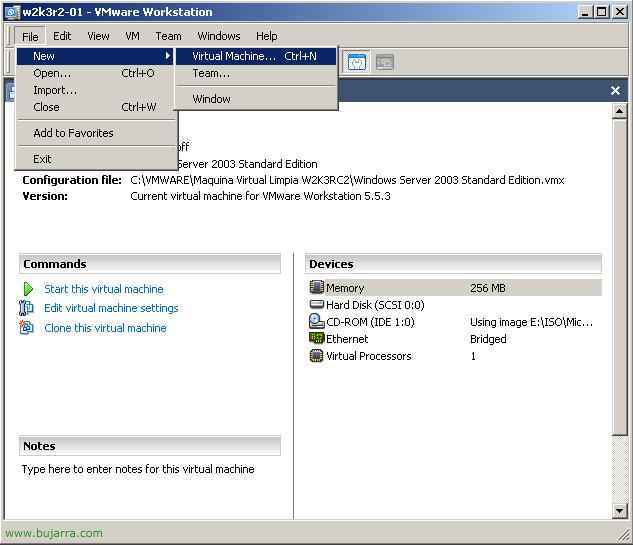The image size is (633, 545).
Task: Select CD-ROM (IDE 1:0) row
Action: coord(453,322)
